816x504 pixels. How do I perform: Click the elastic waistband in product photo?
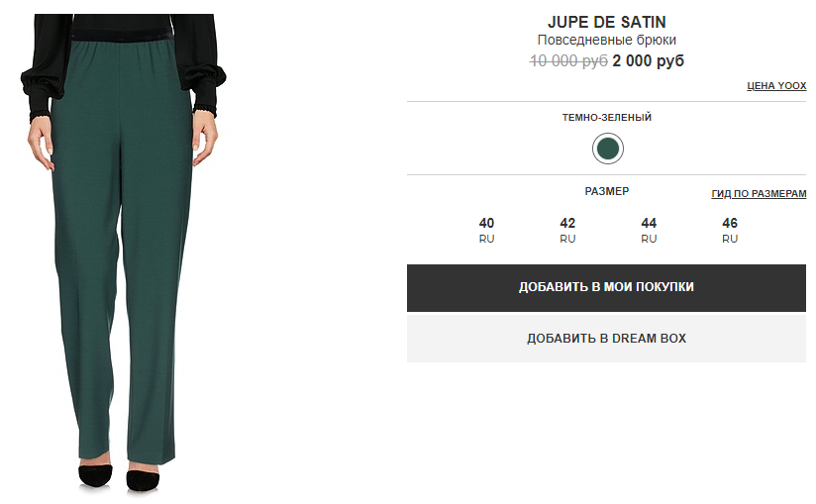[x=121, y=39]
